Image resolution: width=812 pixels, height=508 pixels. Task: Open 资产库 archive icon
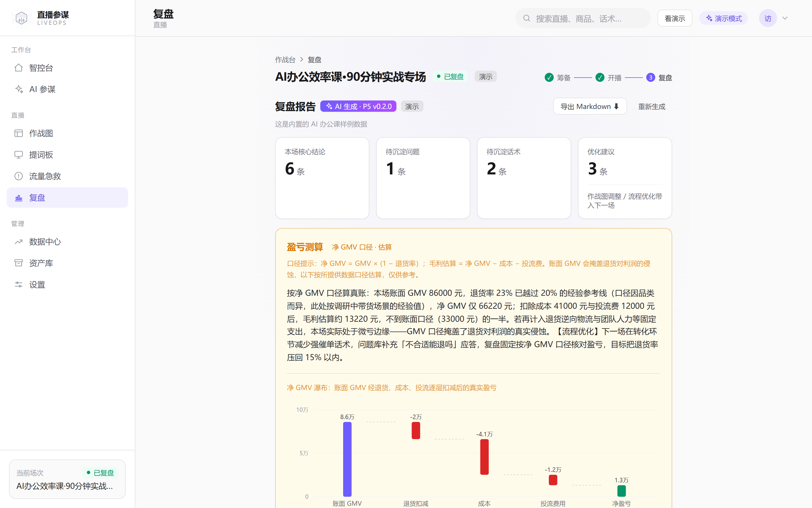pyautogui.click(x=19, y=263)
